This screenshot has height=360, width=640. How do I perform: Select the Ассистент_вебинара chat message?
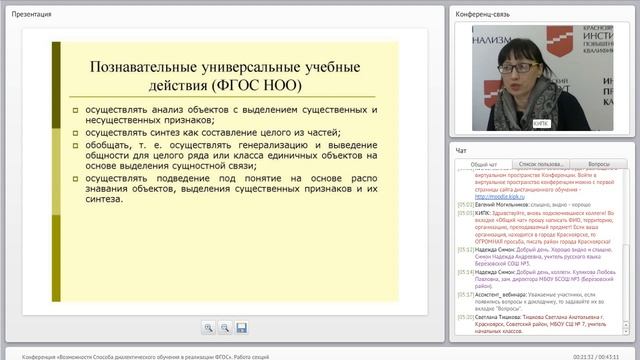tap(531, 302)
